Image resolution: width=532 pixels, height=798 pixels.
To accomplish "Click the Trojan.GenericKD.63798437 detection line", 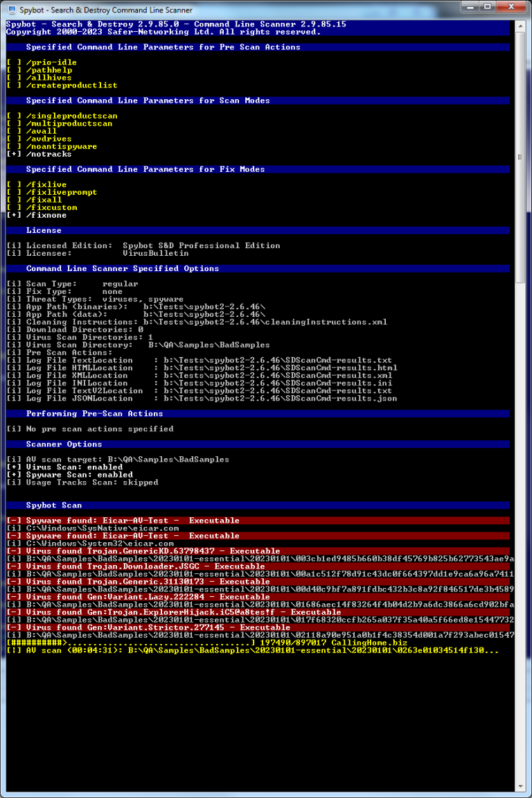I will point(258,550).
